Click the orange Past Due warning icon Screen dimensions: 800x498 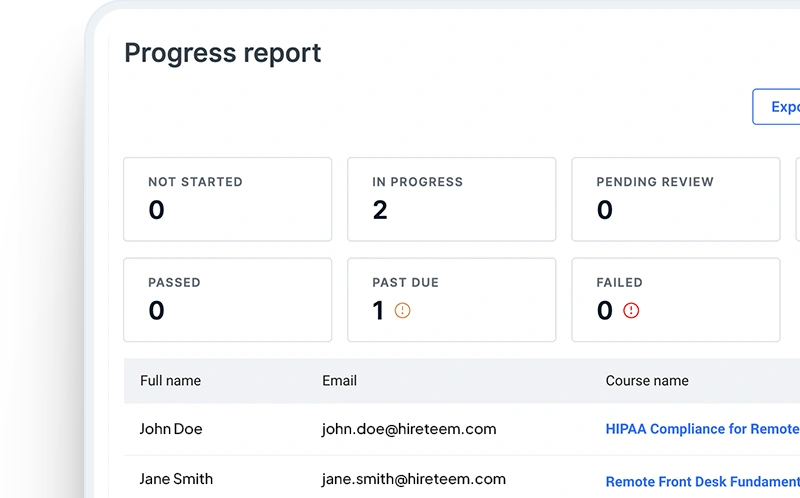pyautogui.click(x=403, y=311)
